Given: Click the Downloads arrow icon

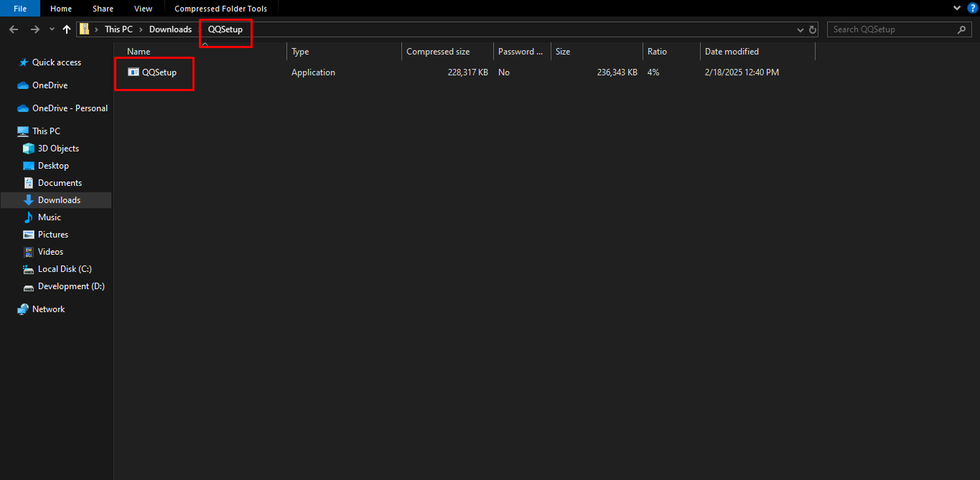Looking at the screenshot, I should click(x=29, y=200).
